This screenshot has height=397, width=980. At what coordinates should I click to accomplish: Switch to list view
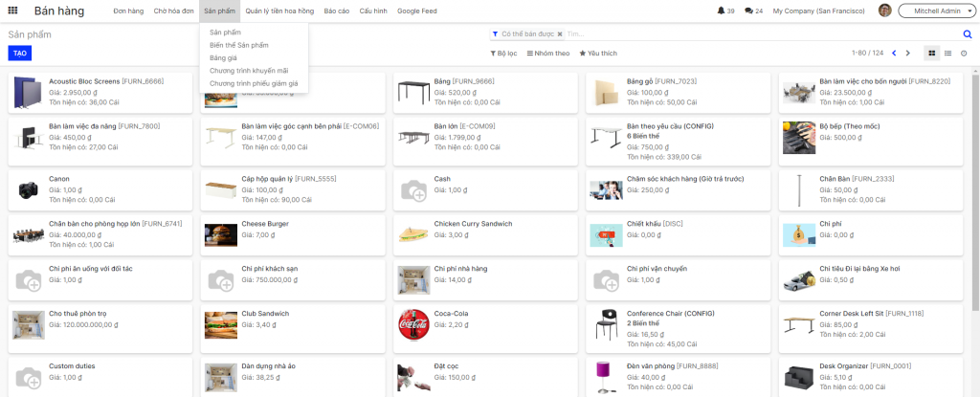[948, 54]
